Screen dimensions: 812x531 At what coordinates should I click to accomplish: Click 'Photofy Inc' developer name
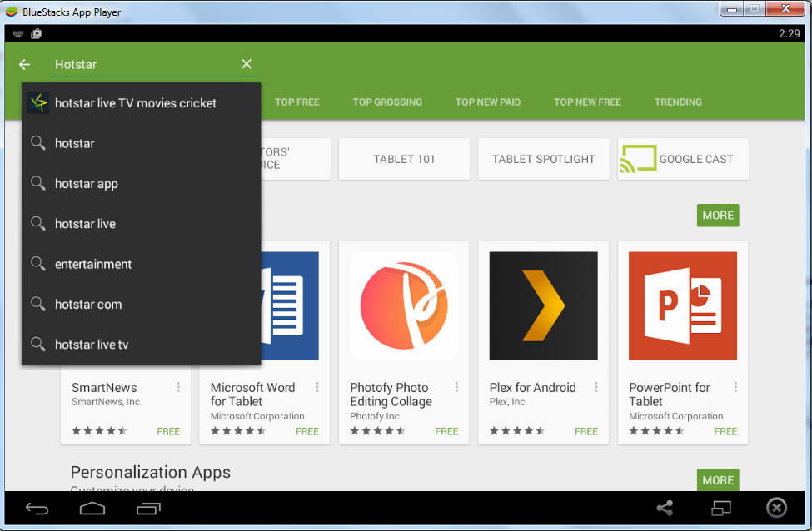tap(375, 416)
